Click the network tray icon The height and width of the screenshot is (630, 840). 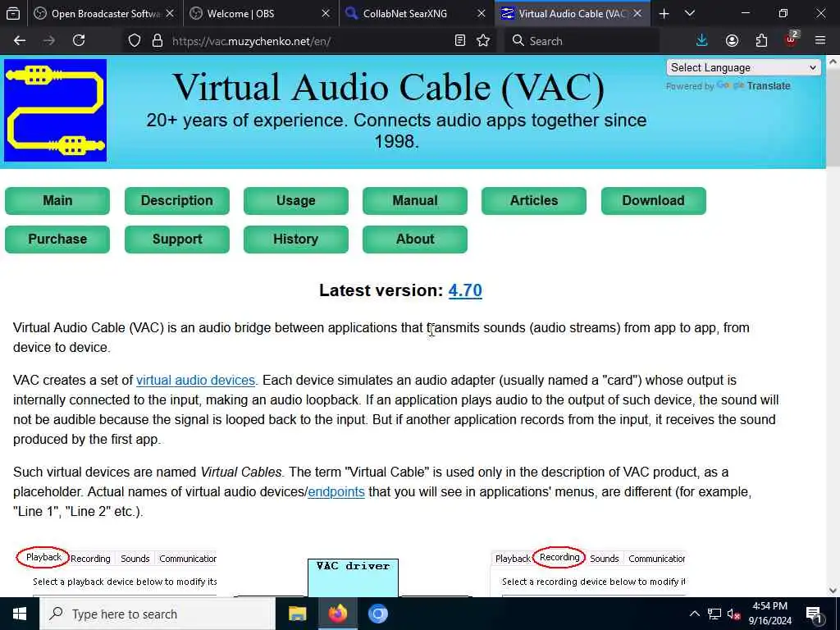(714, 614)
